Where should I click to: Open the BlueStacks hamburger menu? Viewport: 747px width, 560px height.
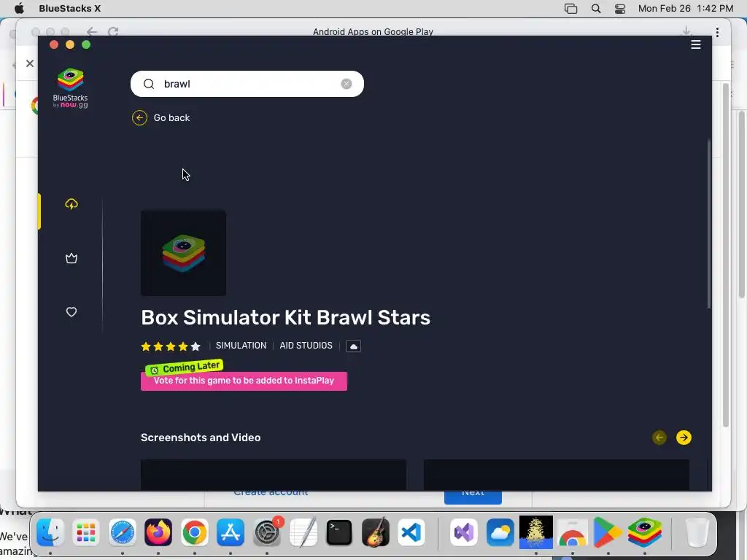[695, 44]
